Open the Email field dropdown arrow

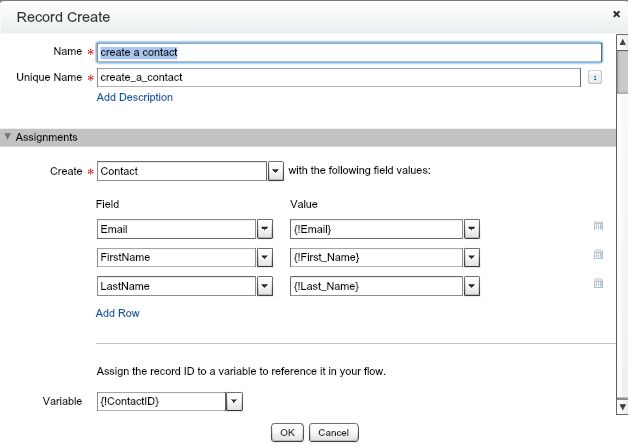click(x=265, y=229)
